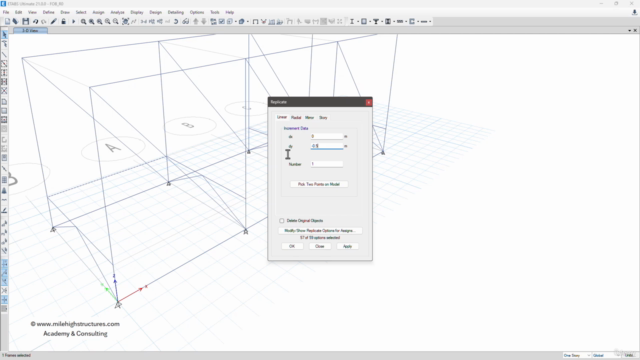Click the checkbox Set Display Options icon

point(222,22)
